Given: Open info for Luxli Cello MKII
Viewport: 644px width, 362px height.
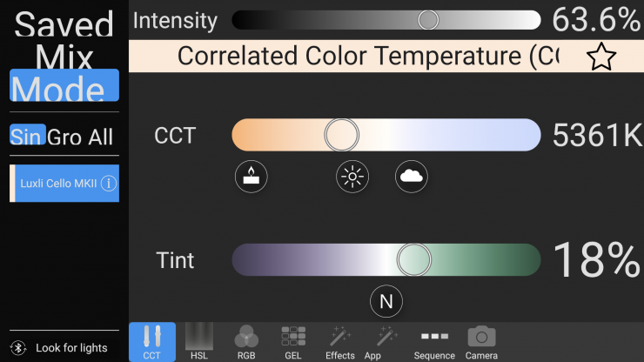Looking at the screenshot, I should [109, 184].
